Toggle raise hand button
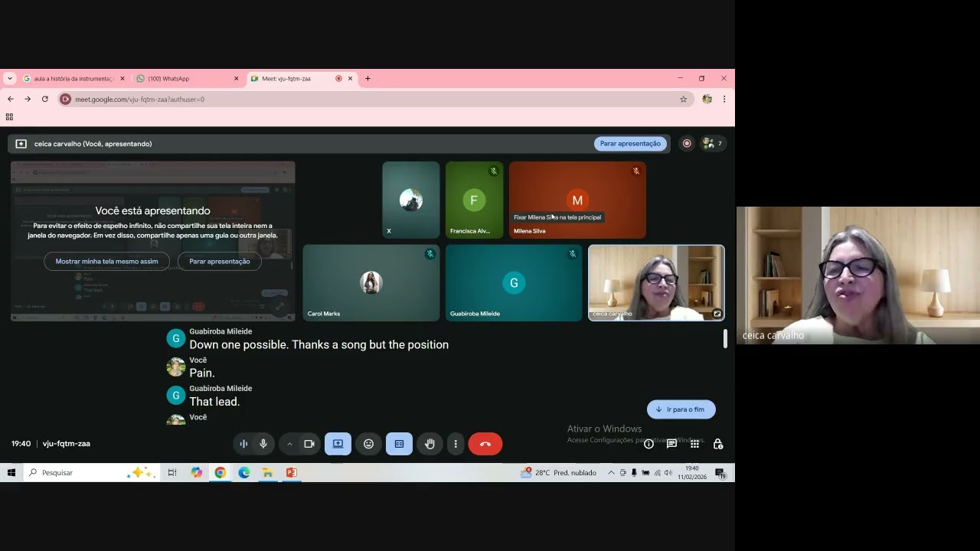This screenshot has height=551, width=980. pyautogui.click(x=430, y=444)
